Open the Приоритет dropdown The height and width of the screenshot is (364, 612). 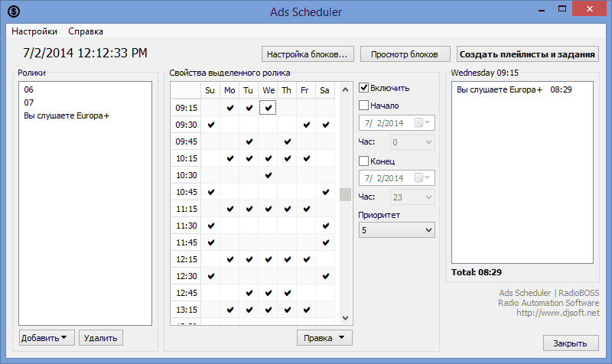click(396, 230)
